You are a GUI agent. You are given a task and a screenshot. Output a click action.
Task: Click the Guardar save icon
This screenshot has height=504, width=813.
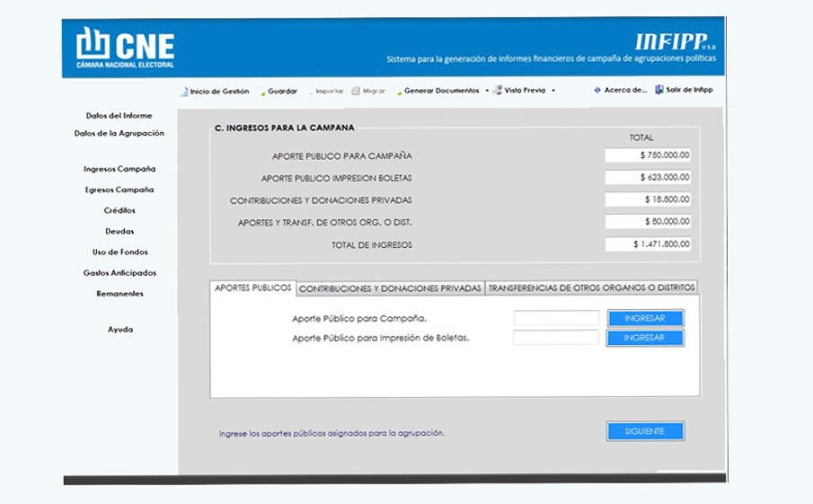click(261, 92)
